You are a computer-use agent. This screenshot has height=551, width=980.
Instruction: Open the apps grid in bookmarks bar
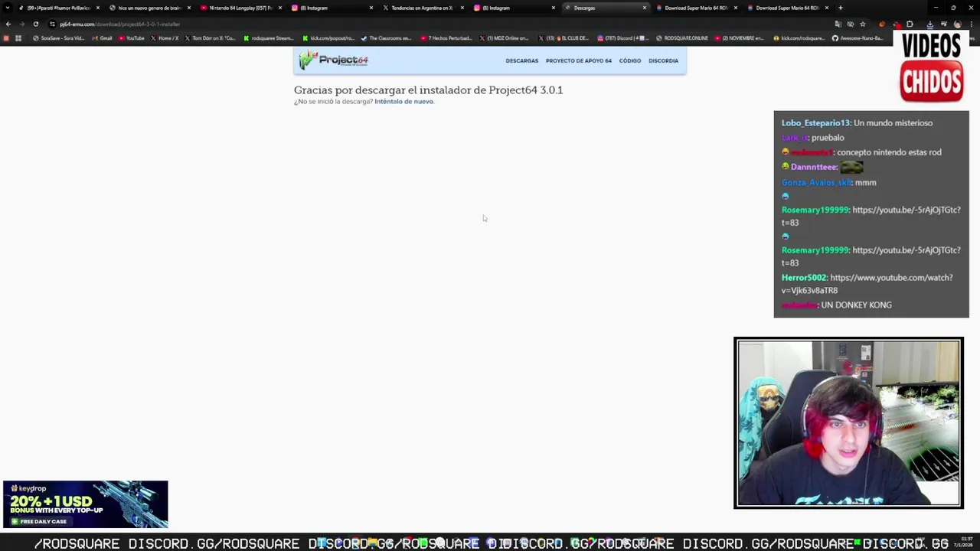click(x=18, y=38)
